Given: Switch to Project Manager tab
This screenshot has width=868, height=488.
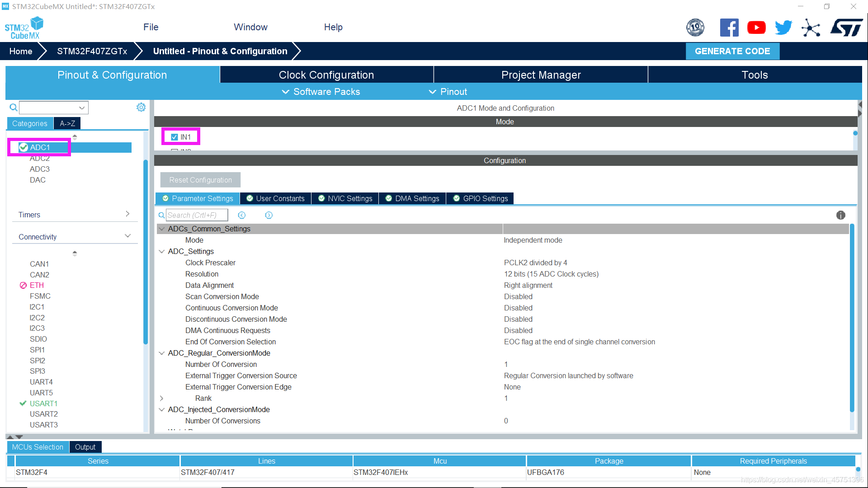Looking at the screenshot, I should point(541,75).
